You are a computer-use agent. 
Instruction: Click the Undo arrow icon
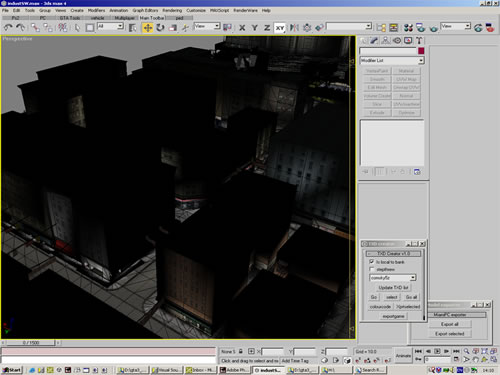point(8,27)
